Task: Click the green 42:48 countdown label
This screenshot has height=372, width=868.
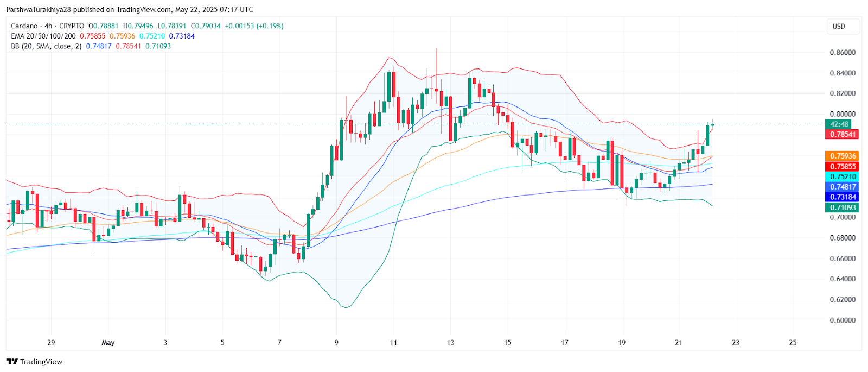Action: (x=839, y=124)
